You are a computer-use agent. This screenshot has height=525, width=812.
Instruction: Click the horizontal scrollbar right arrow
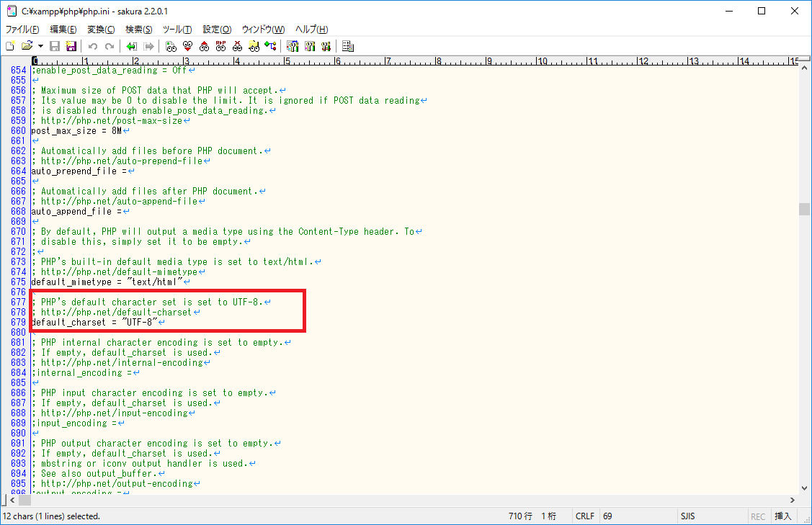tap(793, 500)
